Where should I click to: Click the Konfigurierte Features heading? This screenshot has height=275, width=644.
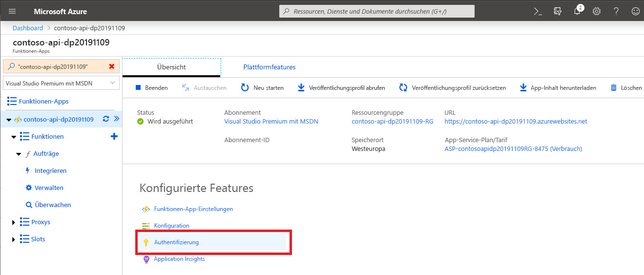coord(196,188)
